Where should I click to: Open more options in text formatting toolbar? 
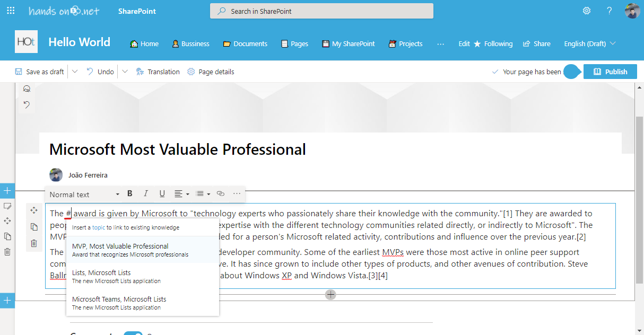[237, 194]
